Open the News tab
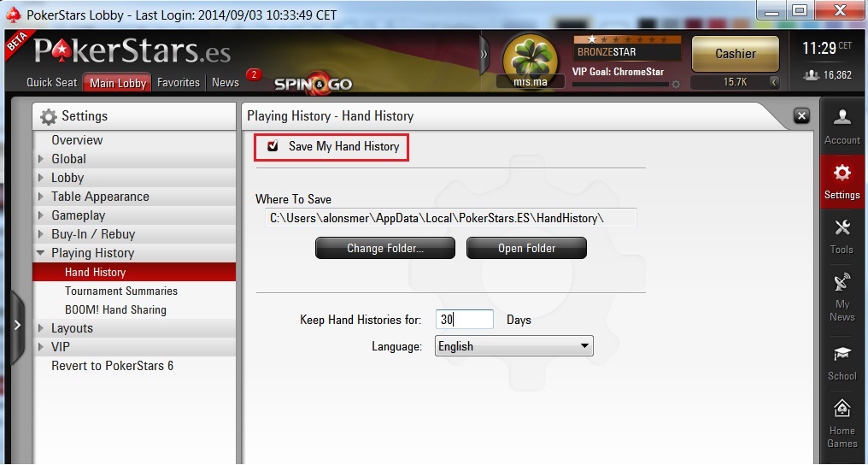 click(x=226, y=82)
